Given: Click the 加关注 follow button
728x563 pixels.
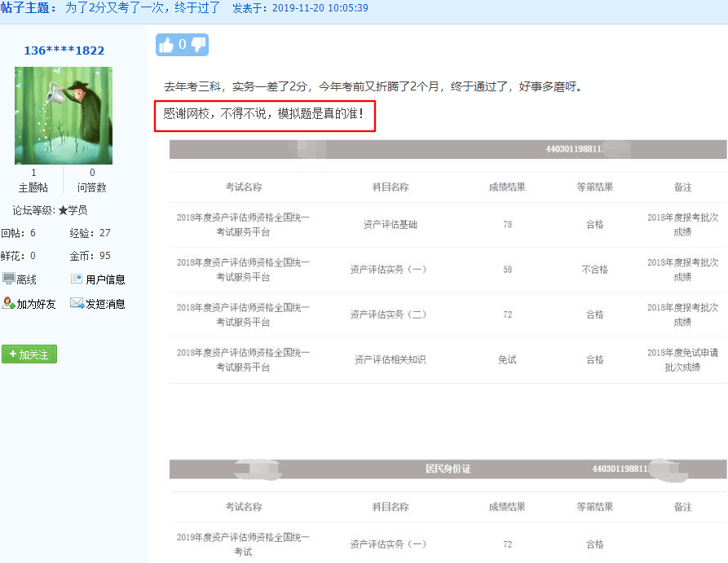Looking at the screenshot, I should (29, 354).
